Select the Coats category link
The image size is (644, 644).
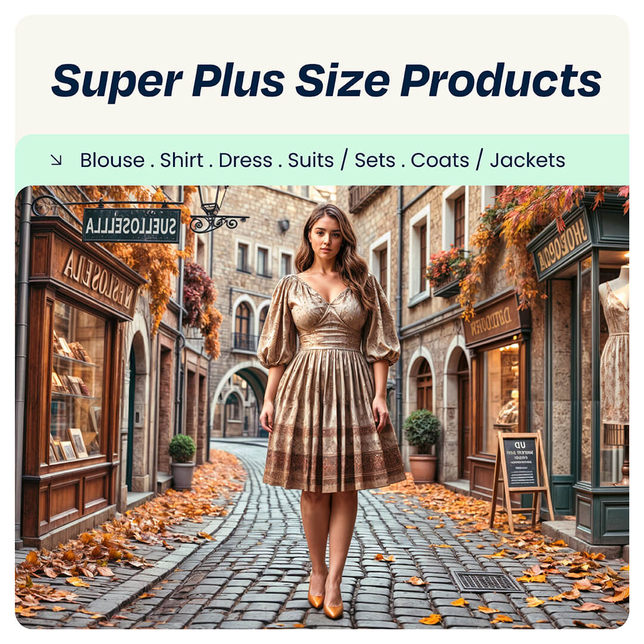click(x=439, y=160)
